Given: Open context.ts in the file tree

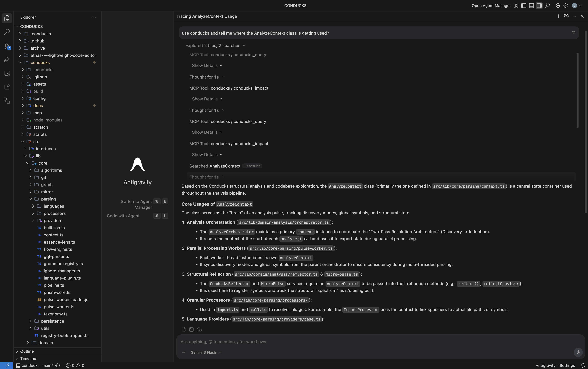Looking at the screenshot, I should pyautogui.click(x=53, y=235).
